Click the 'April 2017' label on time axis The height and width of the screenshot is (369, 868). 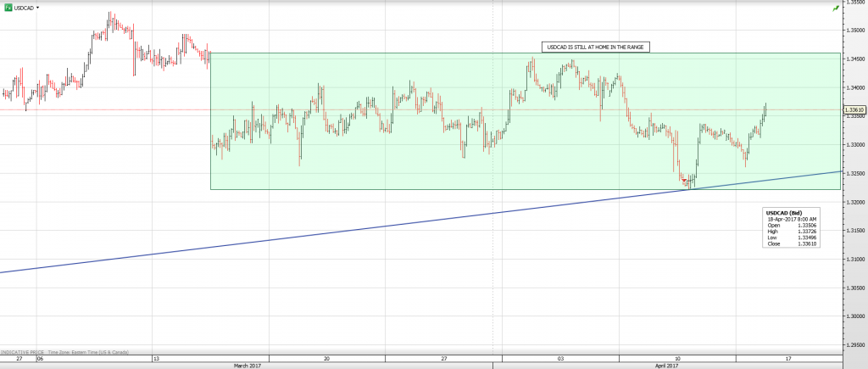point(666,365)
